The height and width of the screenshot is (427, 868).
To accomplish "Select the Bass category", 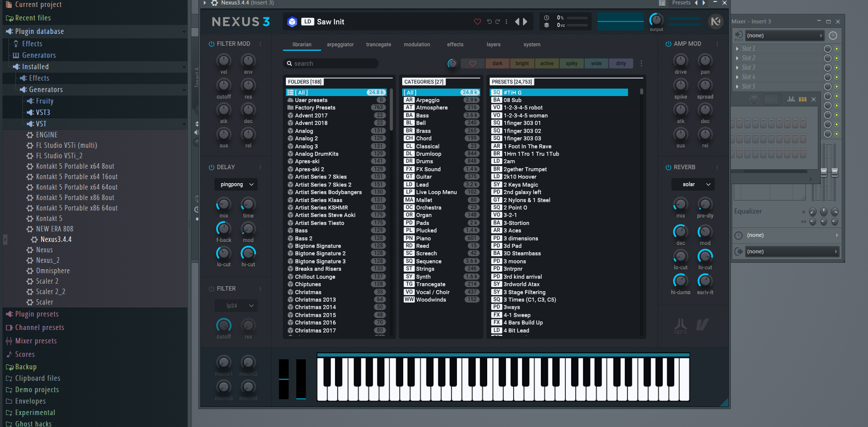I will click(x=441, y=115).
